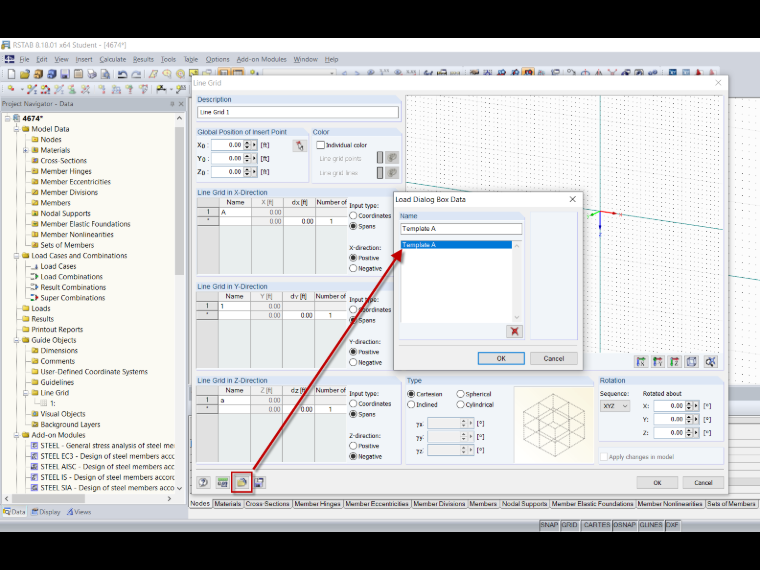760x570 pixels.
Task: Expand the Materials tree node
Action: (26, 150)
